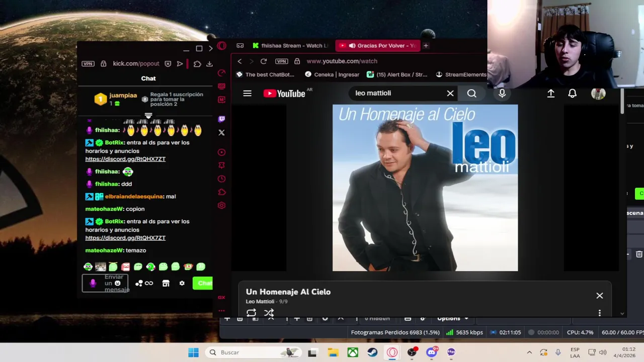Click OBS 'Fotogramas Perdidos 6983' status text

pyautogui.click(x=395, y=332)
